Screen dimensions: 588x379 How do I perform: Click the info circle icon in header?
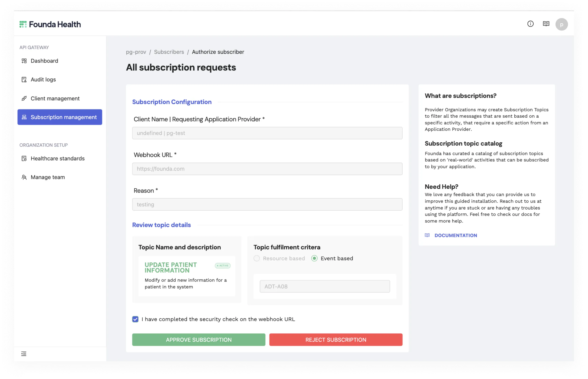pos(530,24)
